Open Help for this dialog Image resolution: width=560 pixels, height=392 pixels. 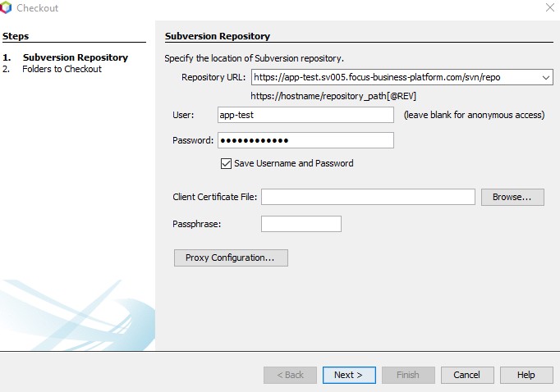coord(526,376)
